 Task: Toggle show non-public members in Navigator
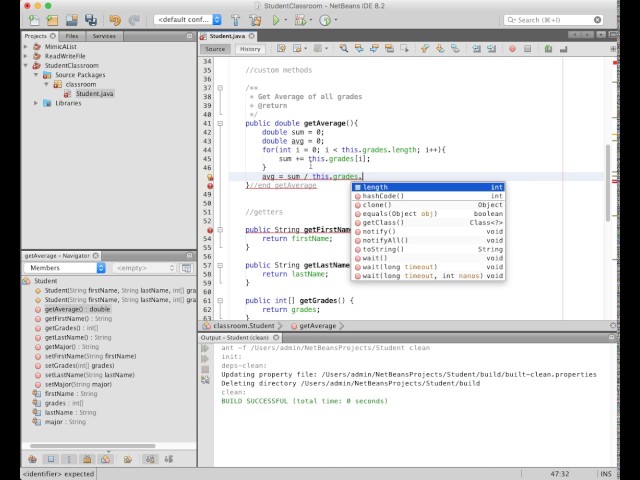click(87, 459)
